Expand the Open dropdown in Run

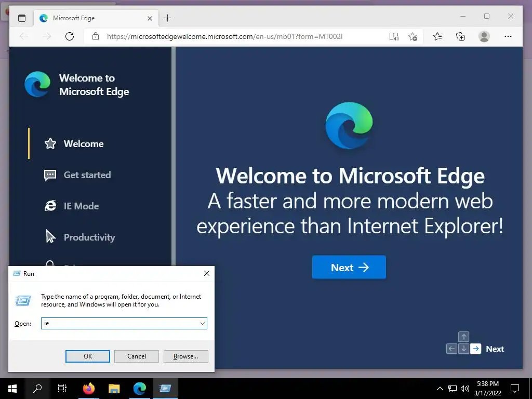click(203, 323)
